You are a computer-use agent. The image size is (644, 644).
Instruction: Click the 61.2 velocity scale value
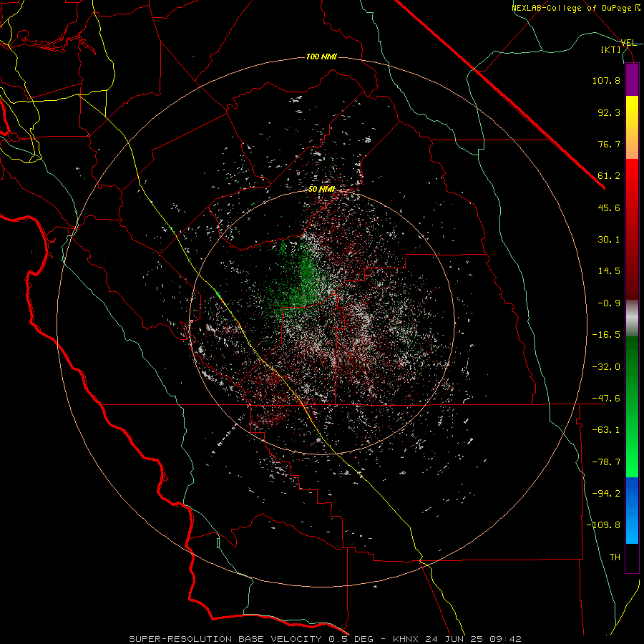609,176
